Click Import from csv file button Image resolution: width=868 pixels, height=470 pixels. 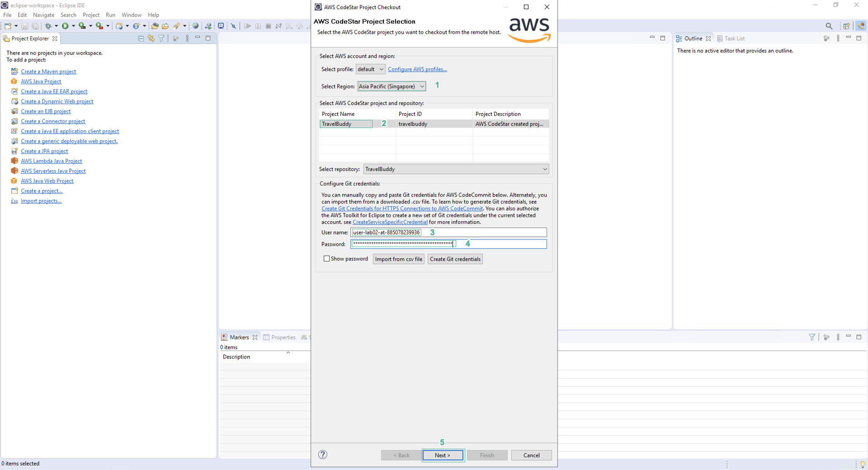399,259
